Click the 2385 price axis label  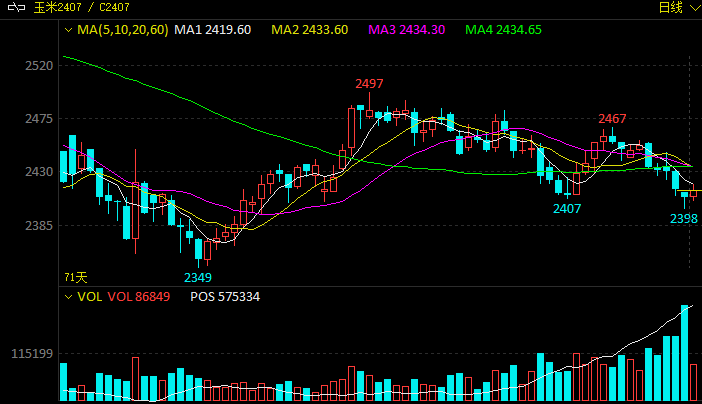(39, 225)
